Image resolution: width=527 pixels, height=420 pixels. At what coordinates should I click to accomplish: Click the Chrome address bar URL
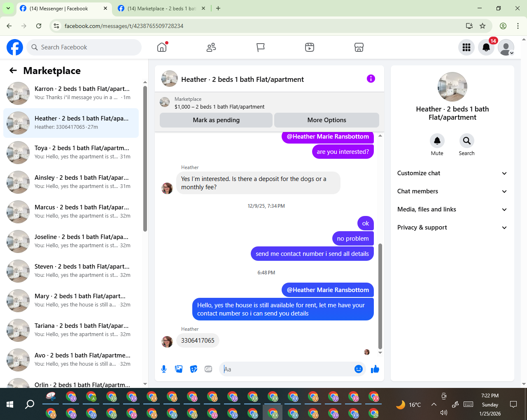tap(124, 26)
